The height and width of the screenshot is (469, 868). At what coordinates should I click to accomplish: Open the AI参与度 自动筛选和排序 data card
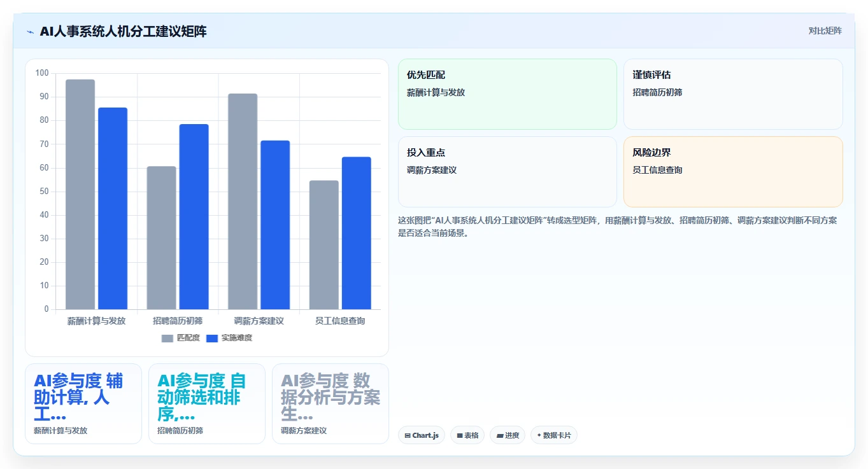pos(207,403)
